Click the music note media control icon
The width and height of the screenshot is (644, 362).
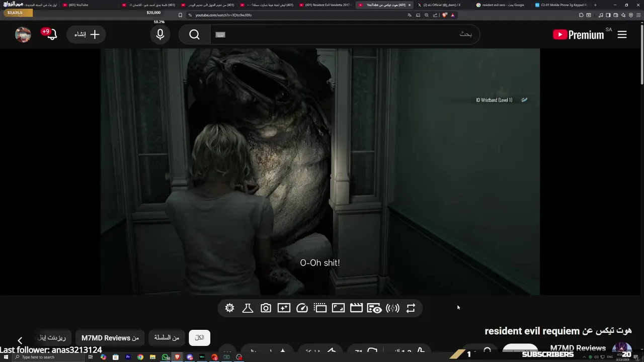(x=601, y=15)
